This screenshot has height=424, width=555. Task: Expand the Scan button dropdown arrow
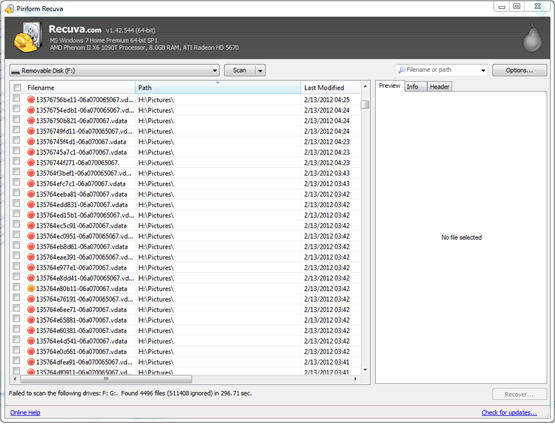pyautogui.click(x=260, y=71)
